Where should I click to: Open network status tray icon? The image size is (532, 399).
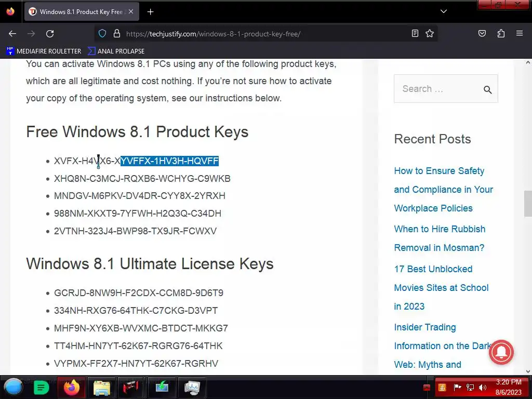pos(470,388)
